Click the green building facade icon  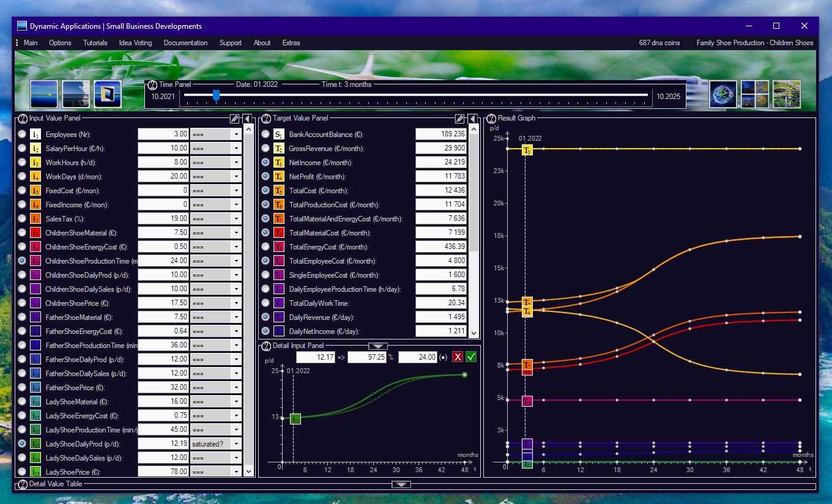tap(787, 94)
